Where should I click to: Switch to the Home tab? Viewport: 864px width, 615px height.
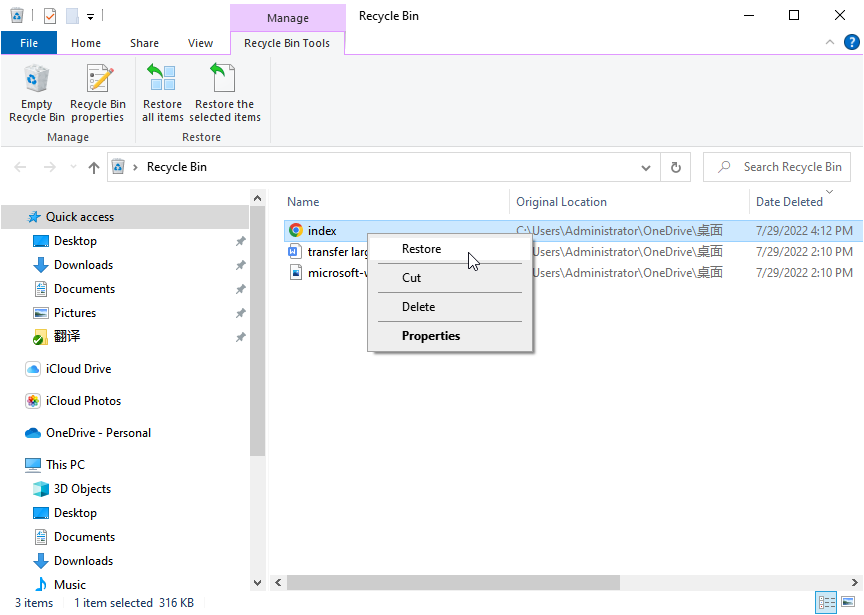coord(86,43)
